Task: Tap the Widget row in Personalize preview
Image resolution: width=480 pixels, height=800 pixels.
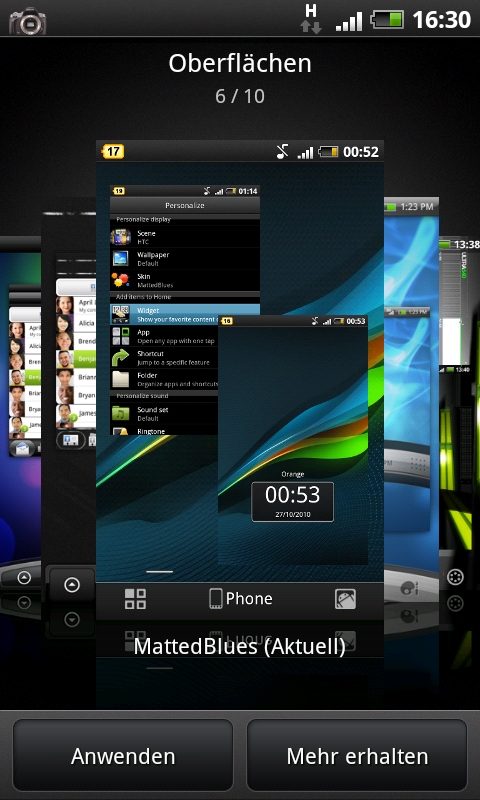Action: 185,314
